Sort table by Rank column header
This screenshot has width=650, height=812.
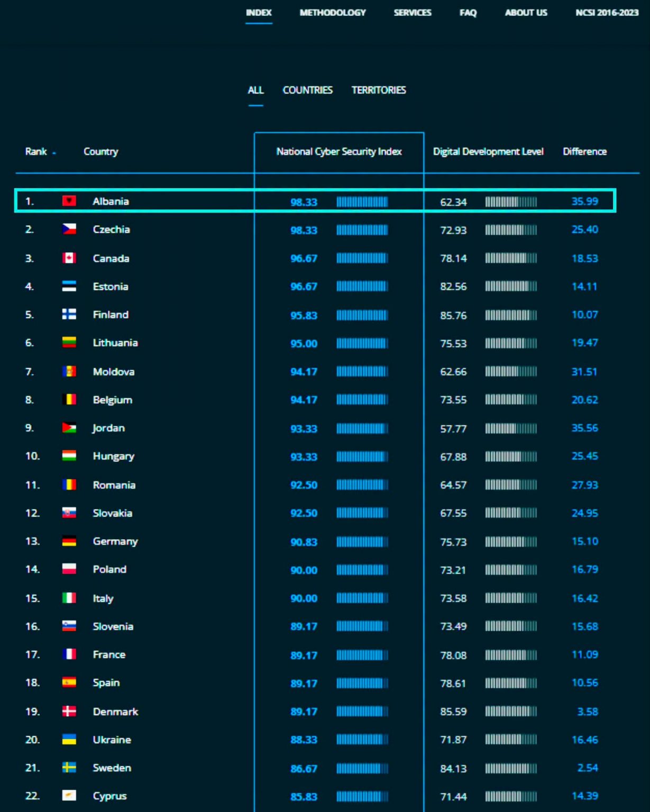pos(36,152)
